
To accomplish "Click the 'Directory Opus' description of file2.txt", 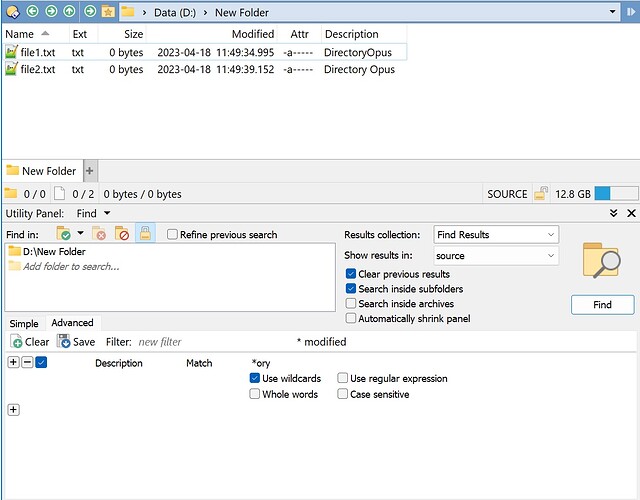I will [359, 69].
